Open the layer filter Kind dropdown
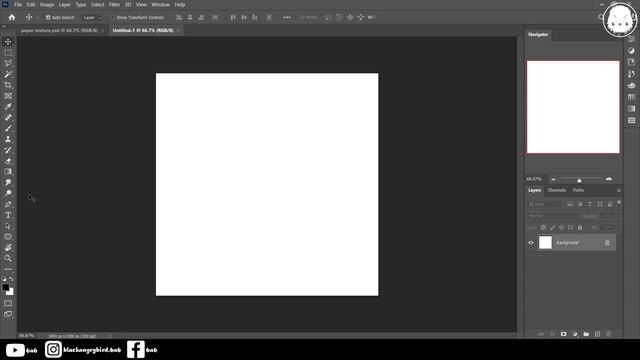Viewport: 640px width, 360px height. (x=546, y=204)
